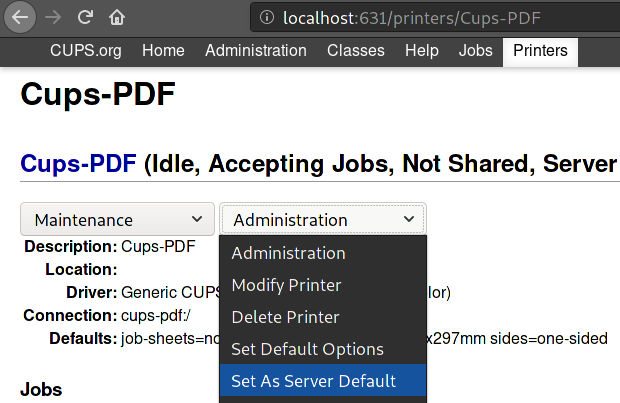Open the Jobs navigation tab

pos(476,51)
